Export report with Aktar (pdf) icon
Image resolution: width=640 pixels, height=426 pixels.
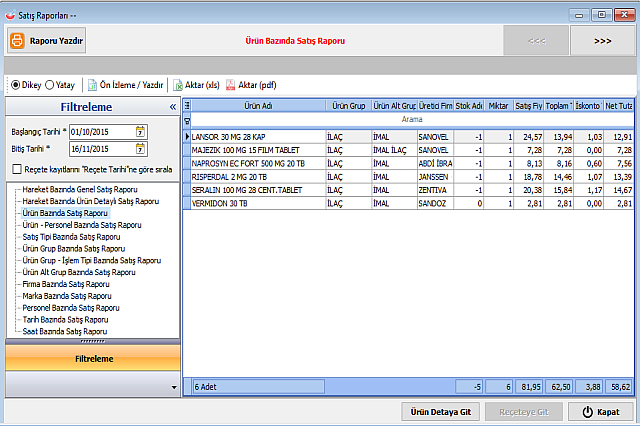pos(231,85)
